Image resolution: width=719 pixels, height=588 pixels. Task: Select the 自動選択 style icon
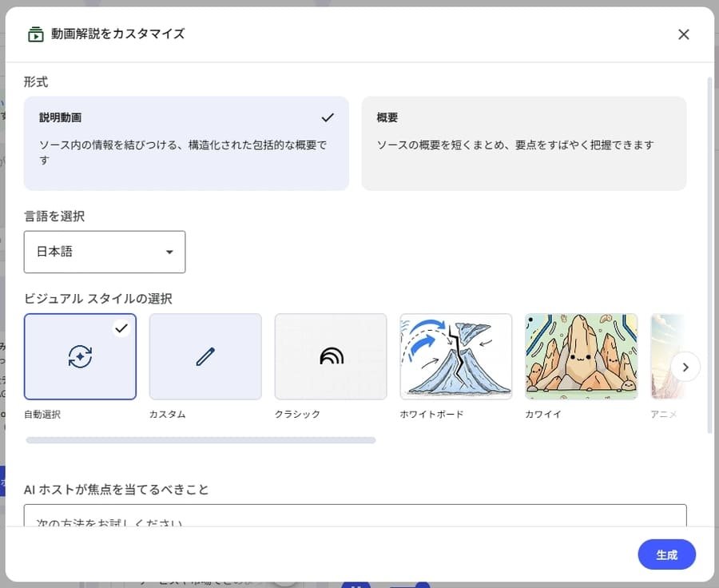coord(80,356)
